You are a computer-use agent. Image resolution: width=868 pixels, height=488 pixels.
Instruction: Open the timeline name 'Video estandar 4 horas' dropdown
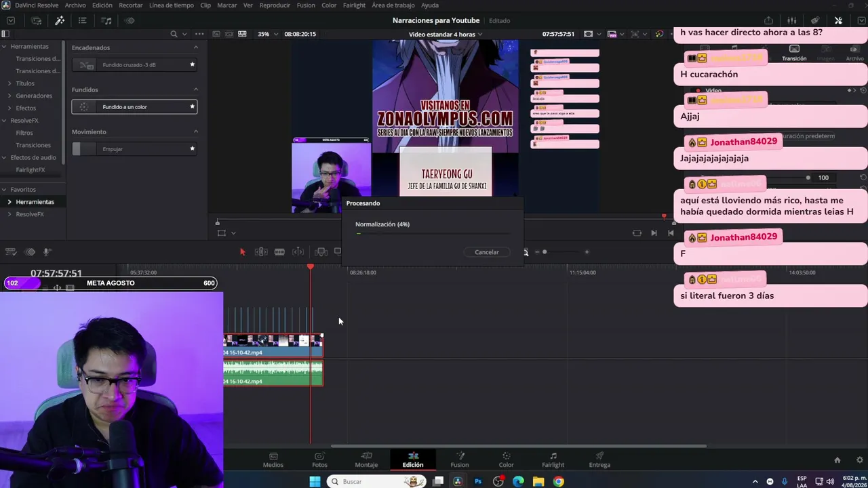(446, 34)
